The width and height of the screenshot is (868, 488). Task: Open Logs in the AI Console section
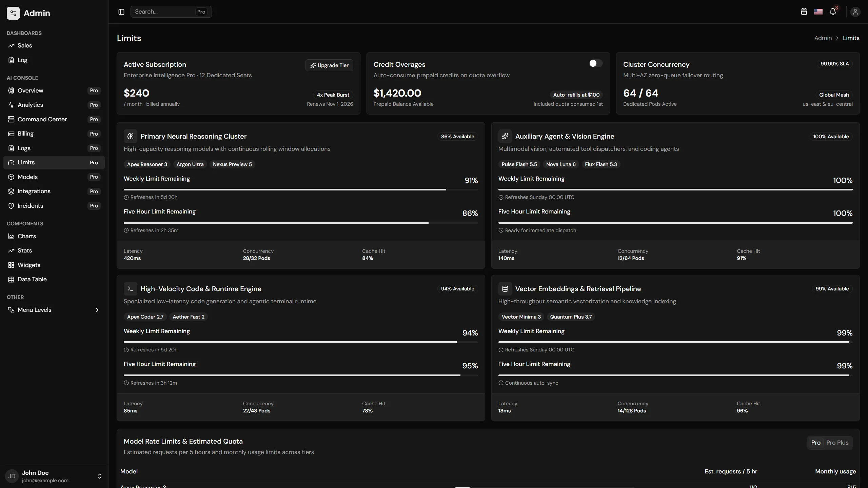54,148
